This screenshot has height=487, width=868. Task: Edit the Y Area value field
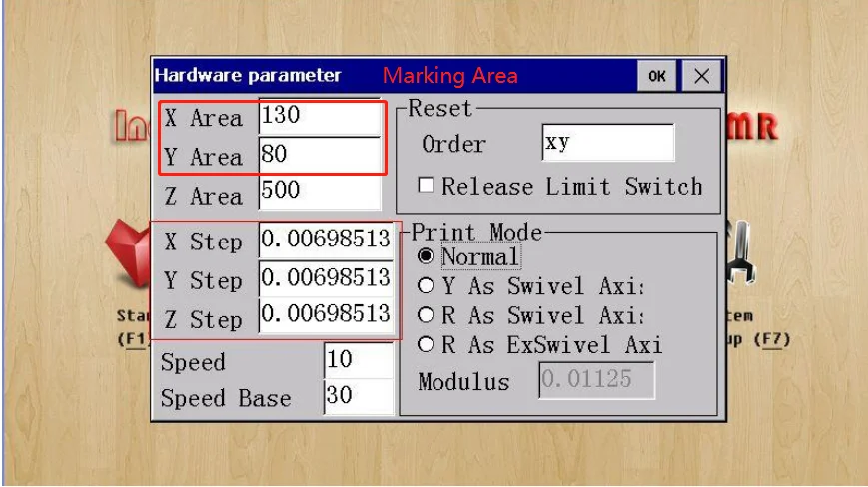point(320,155)
